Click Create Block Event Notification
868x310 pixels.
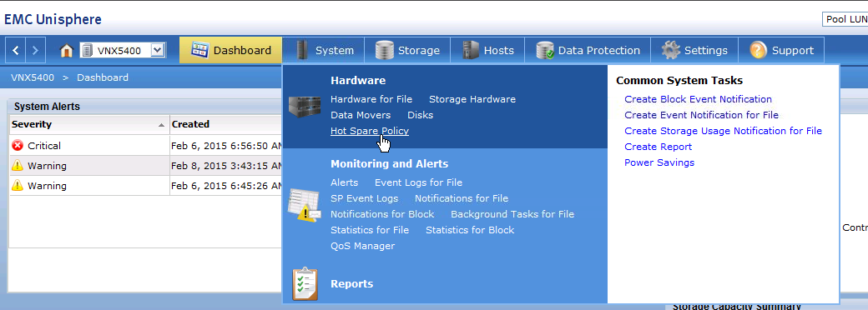(698, 99)
